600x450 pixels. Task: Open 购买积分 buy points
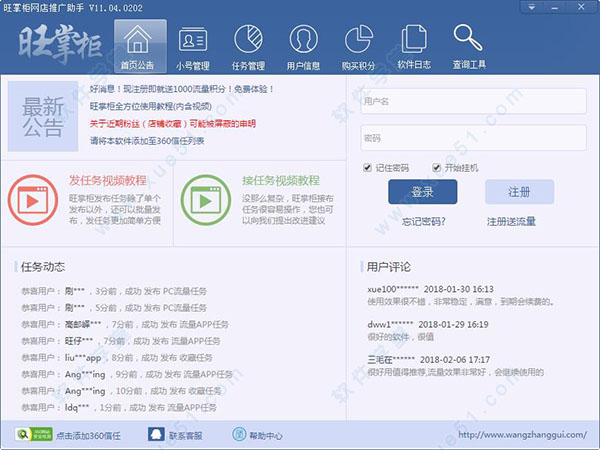[359, 47]
